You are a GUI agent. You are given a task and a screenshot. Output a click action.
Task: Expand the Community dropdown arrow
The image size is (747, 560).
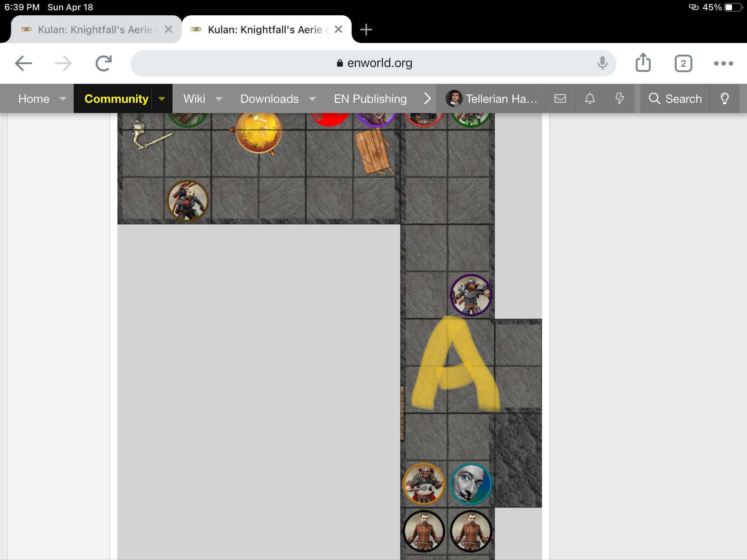(x=162, y=99)
